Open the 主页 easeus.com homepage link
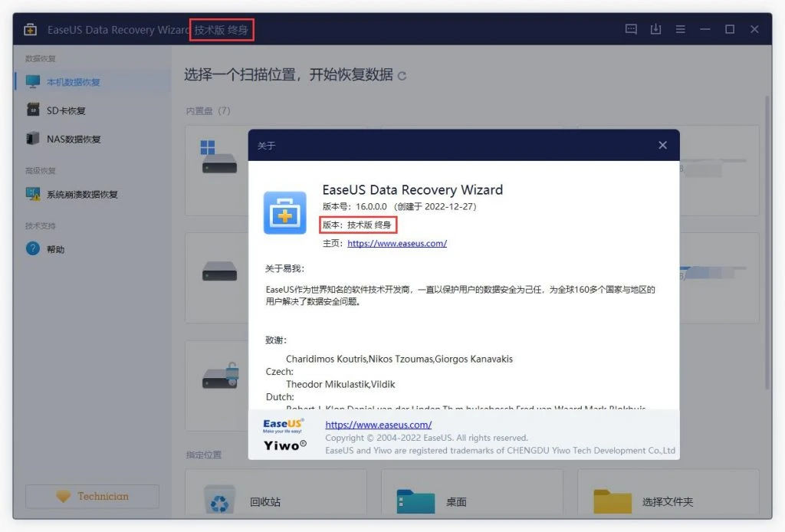Image resolution: width=785 pixels, height=532 pixels. 396,243
